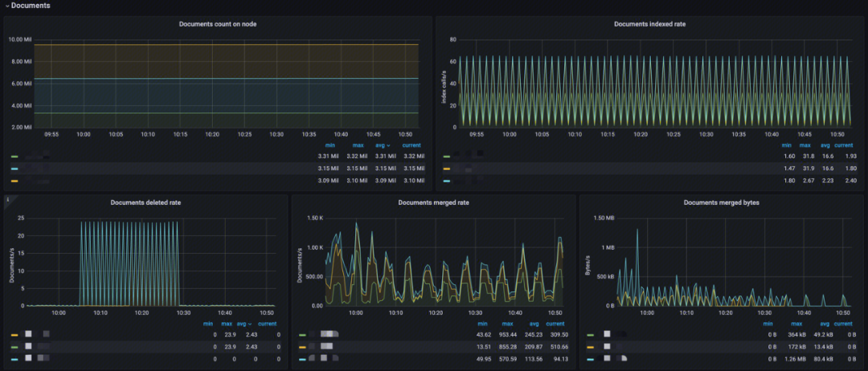Sort Documents count on node legend by max

pyautogui.click(x=357, y=145)
